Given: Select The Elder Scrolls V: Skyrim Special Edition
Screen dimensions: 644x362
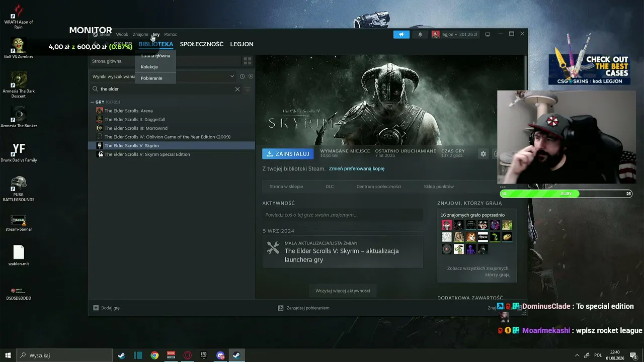Looking at the screenshot, I should (172, 154).
